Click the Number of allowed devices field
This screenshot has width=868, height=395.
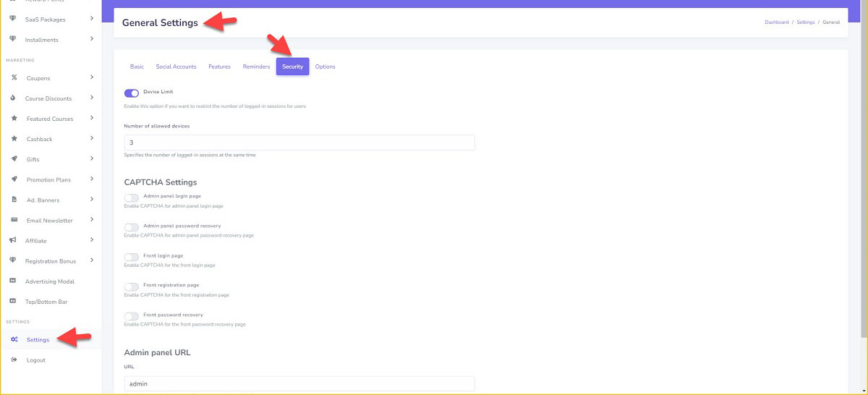[299, 143]
